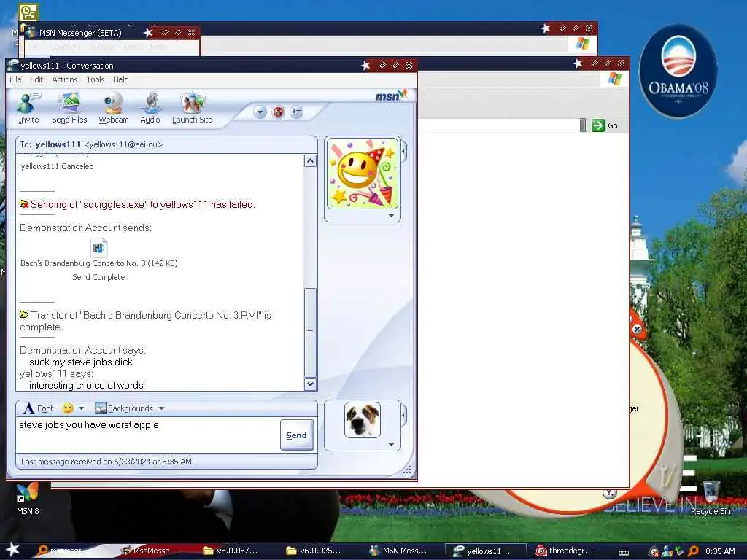
Task: Click the orange magnifier tray icon
Action: pyautogui.click(x=693, y=551)
